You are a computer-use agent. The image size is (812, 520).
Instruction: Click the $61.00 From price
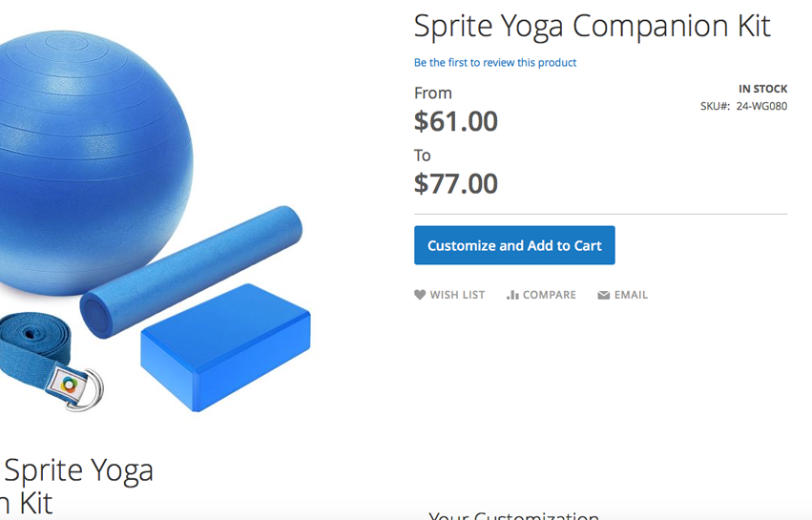pos(456,121)
